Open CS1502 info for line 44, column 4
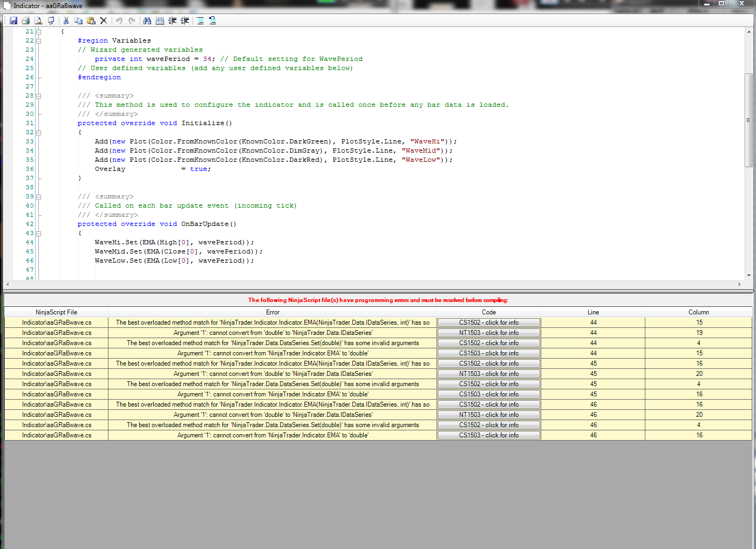756x549 pixels. coord(489,343)
